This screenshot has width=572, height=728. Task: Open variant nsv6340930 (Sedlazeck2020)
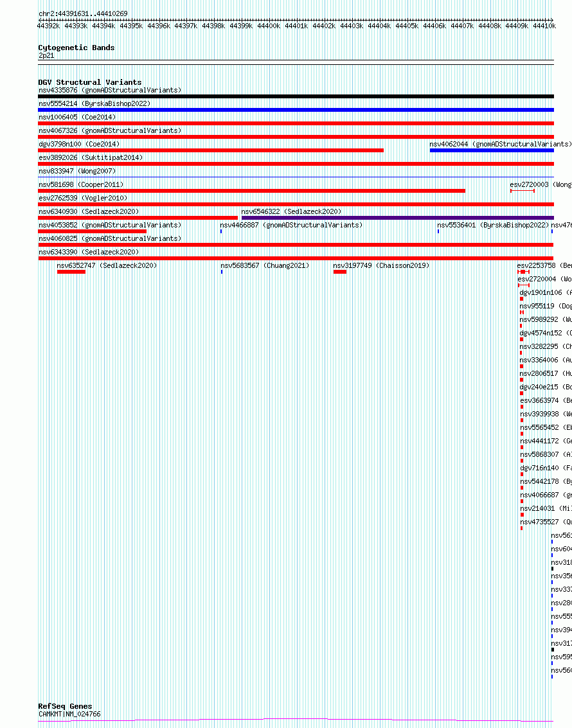[x=89, y=211]
